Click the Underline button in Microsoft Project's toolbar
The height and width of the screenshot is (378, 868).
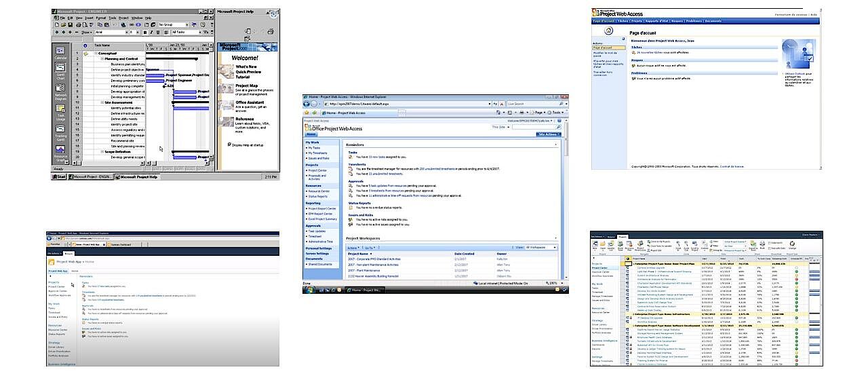tap(158, 32)
